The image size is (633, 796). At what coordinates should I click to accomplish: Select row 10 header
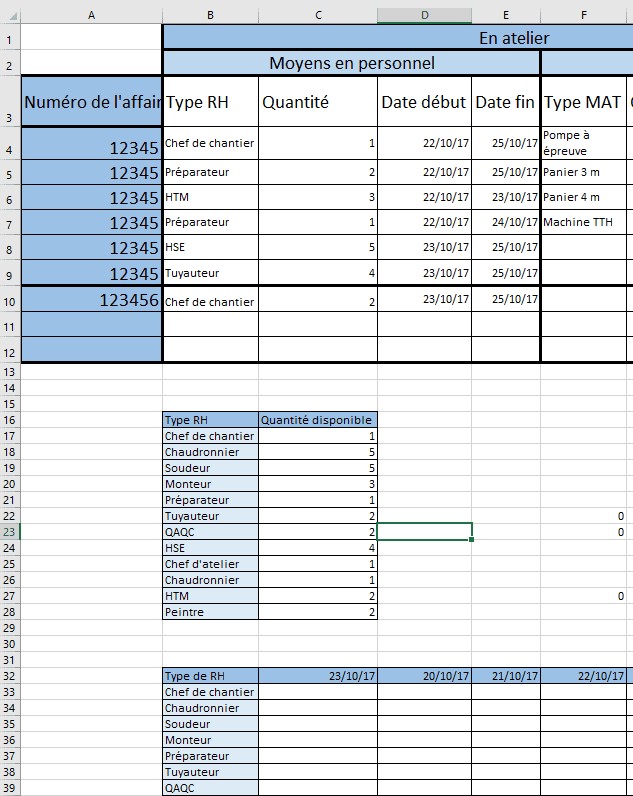(10, 299)
